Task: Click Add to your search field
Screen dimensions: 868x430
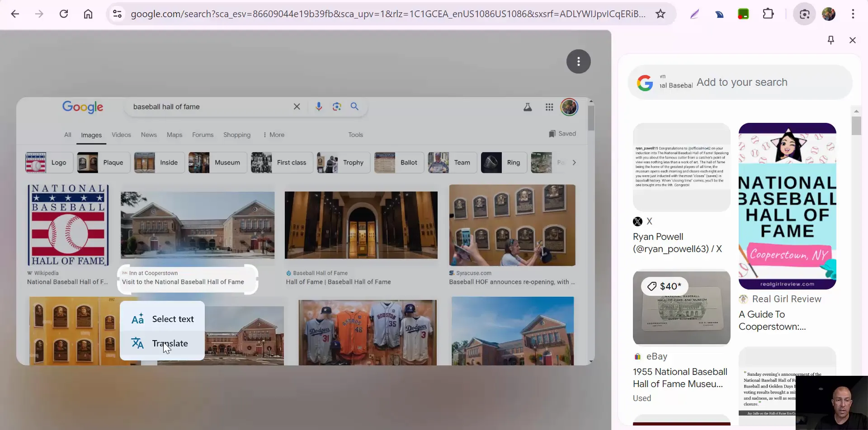Action: (740, 82)
